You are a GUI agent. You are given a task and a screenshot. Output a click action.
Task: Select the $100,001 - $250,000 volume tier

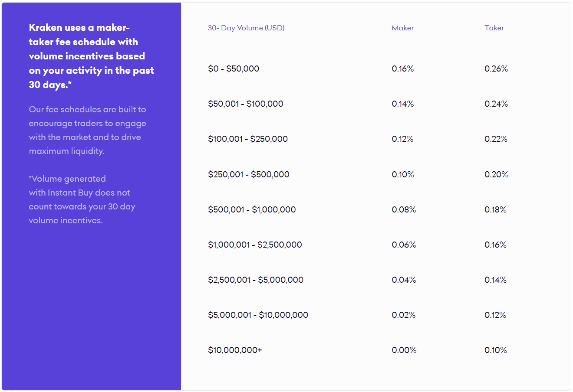point(248,139)
